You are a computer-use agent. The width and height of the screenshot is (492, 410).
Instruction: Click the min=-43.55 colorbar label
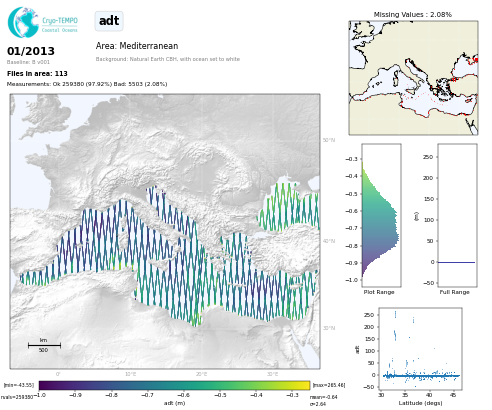click(x=19, y=385)
